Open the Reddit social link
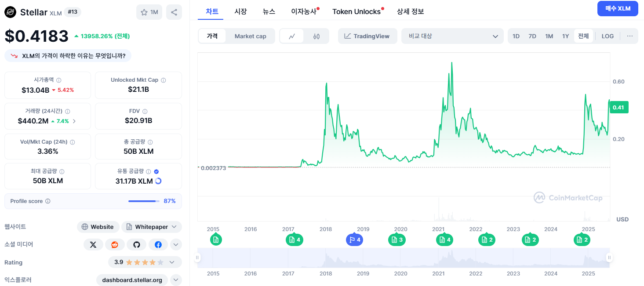The height and width of the screenshot is (286, 644). 115,245
